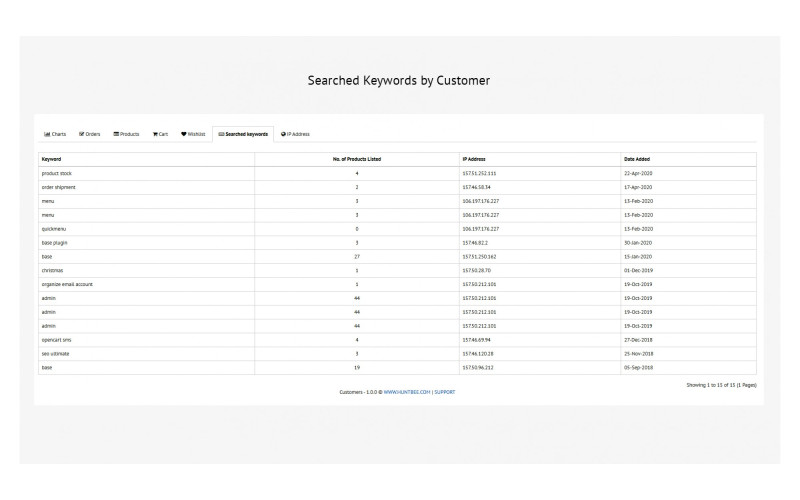This screenshot has height=500, width=800.
Task: Click the 'seo ultimate' keyword row
Action: point(55,354)
